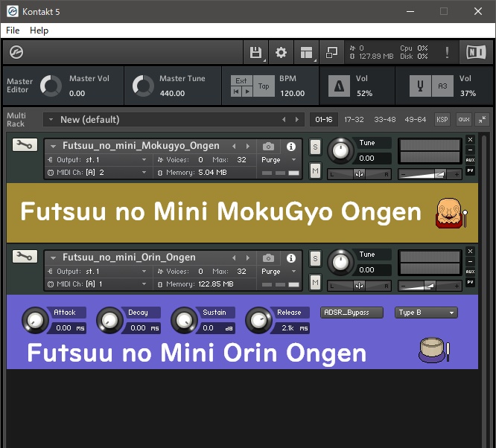Toggle AUX sends on Orin instrument

pyautogui.click(x=470, y=272)
